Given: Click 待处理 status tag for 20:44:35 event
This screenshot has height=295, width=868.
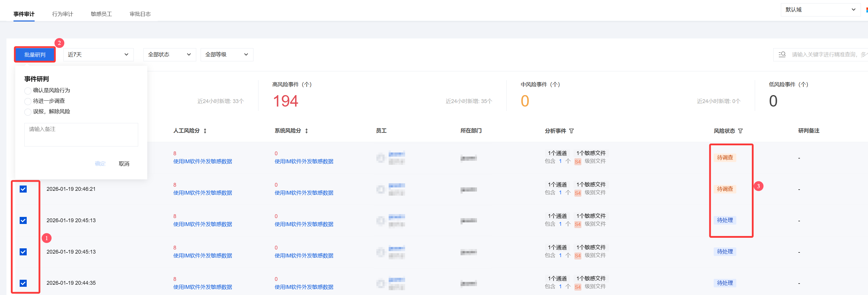Looking at the screenshot, I should point(725,283).
